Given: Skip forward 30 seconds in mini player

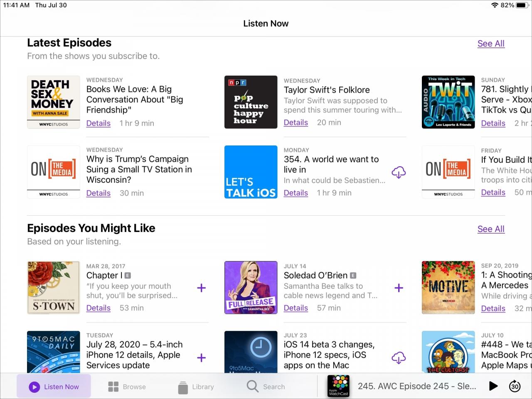Looking at the screenshot, I should pyautogui.click(x=515, y=386).
